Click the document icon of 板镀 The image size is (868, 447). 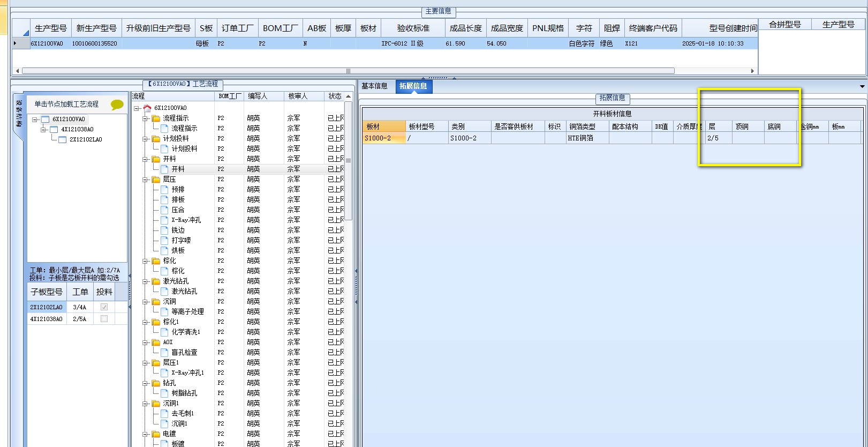(164, 443)
